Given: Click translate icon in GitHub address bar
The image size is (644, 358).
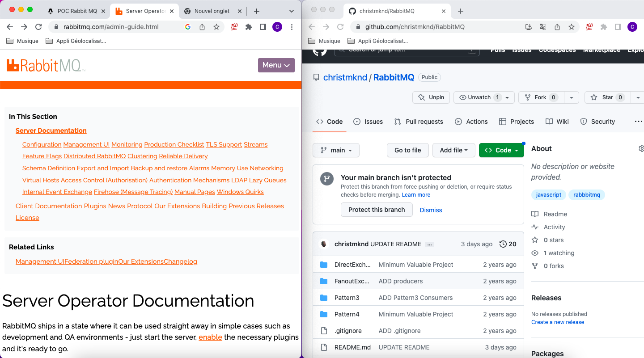Looking at the screenshot, I should [543, 27].
